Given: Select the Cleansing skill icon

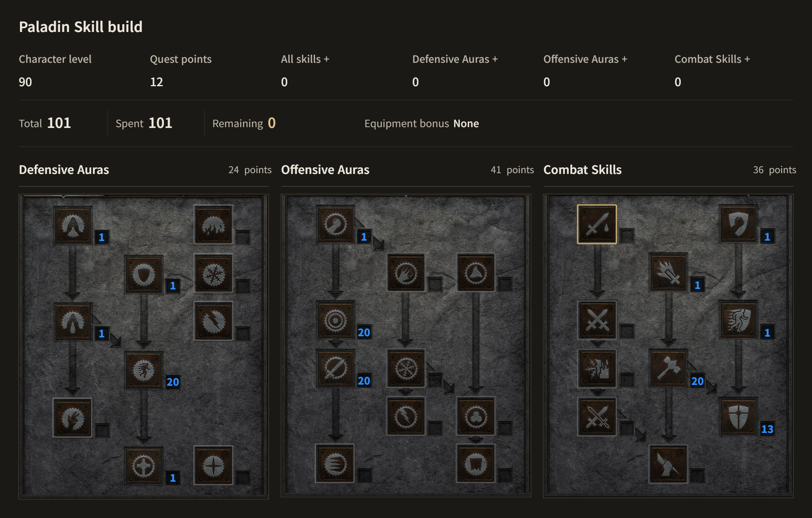Looking at the screenshot, I should (x=73, y=321).
